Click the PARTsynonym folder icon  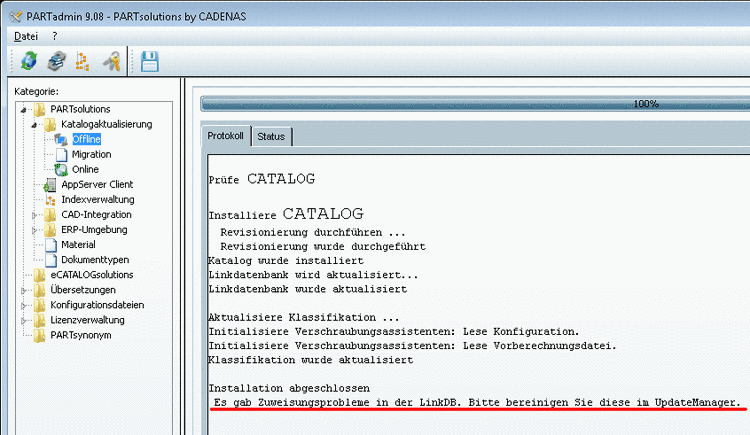coord(40,335)
